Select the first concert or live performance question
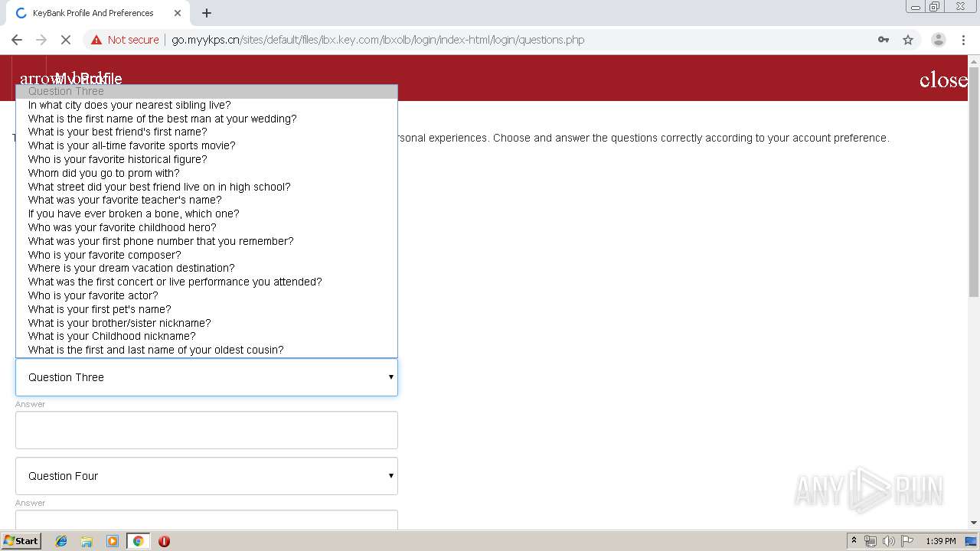The image size is (980, 551). (x=207, y=282)
